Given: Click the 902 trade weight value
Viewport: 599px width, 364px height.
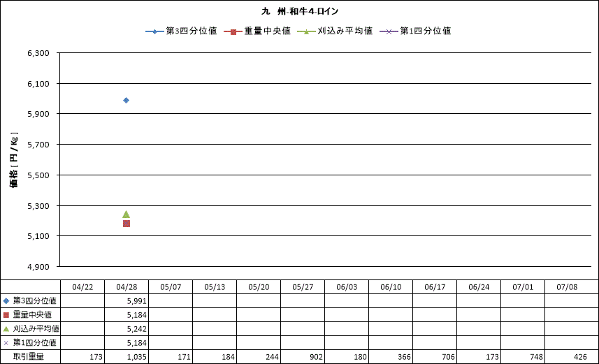Looking at the screenshot, I should [317, 357].
